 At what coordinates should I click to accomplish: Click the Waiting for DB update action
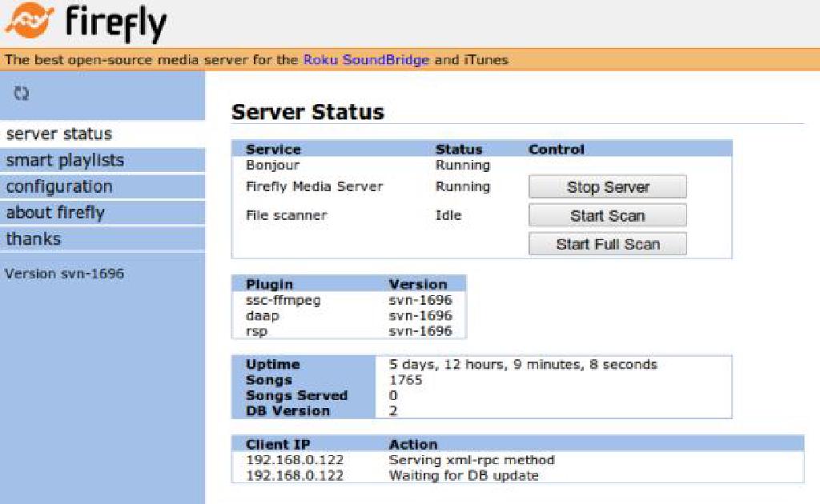(464, 476)
